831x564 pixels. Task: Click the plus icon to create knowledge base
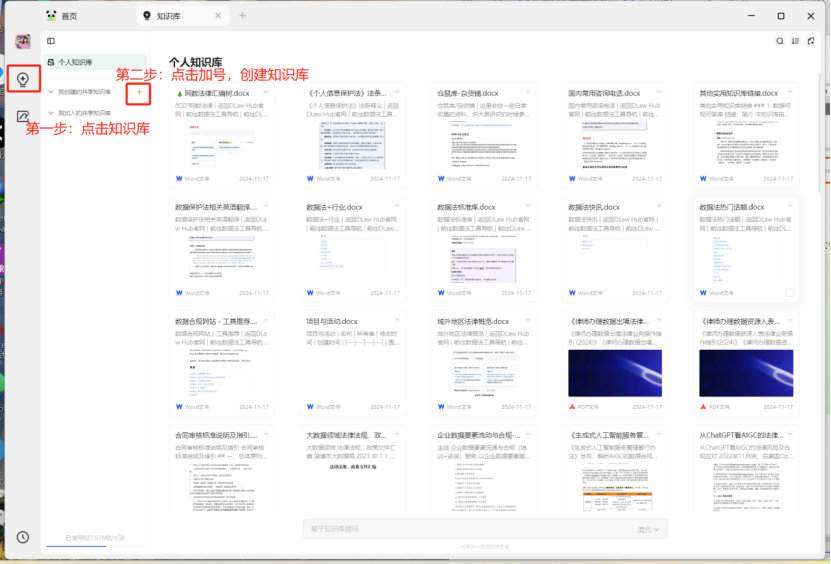(140, 92)
